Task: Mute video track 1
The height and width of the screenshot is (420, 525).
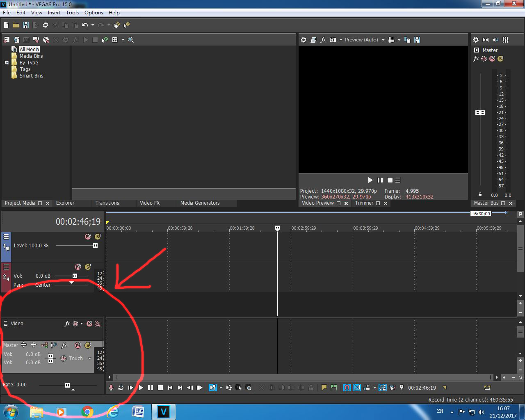Action: (88, 237)
